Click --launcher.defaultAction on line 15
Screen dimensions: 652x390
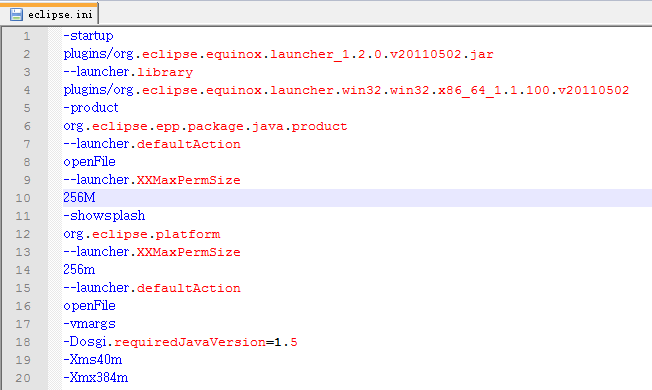(152, 288)
